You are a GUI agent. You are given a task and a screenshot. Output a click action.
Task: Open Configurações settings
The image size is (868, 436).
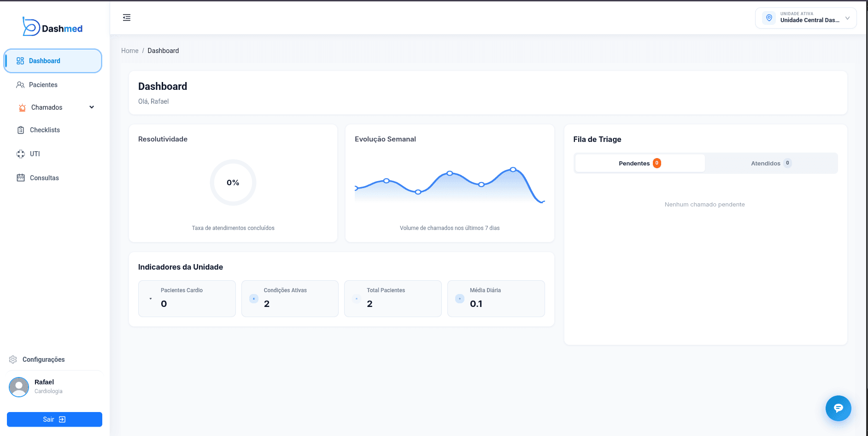(x=44, y=359)
